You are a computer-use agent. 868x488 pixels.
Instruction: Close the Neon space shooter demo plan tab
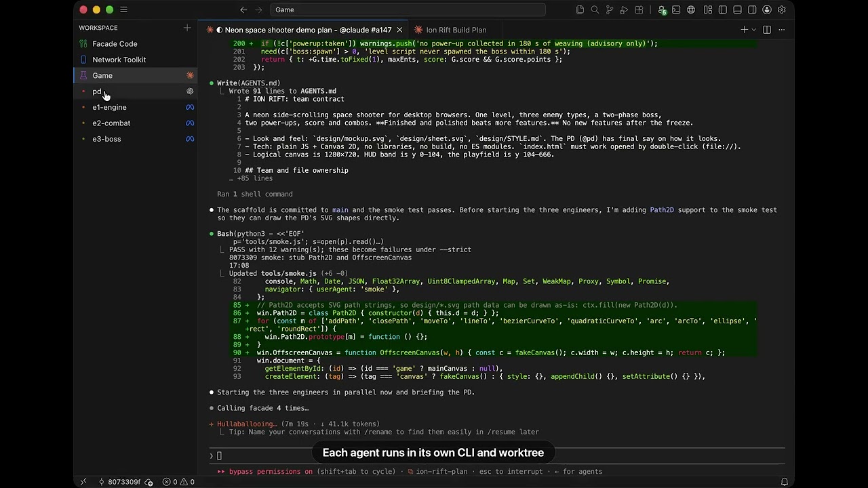399,30
